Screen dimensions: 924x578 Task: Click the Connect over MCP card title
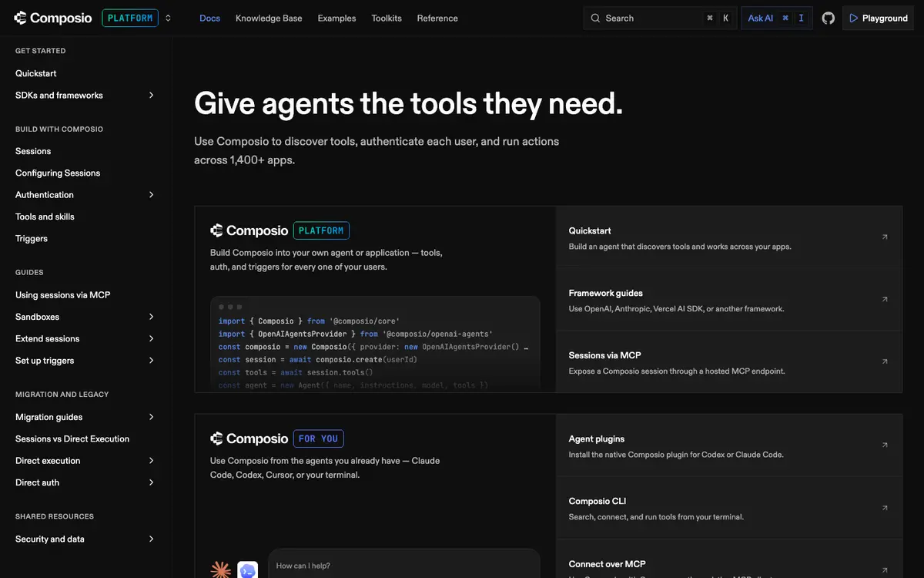[608, 564]
